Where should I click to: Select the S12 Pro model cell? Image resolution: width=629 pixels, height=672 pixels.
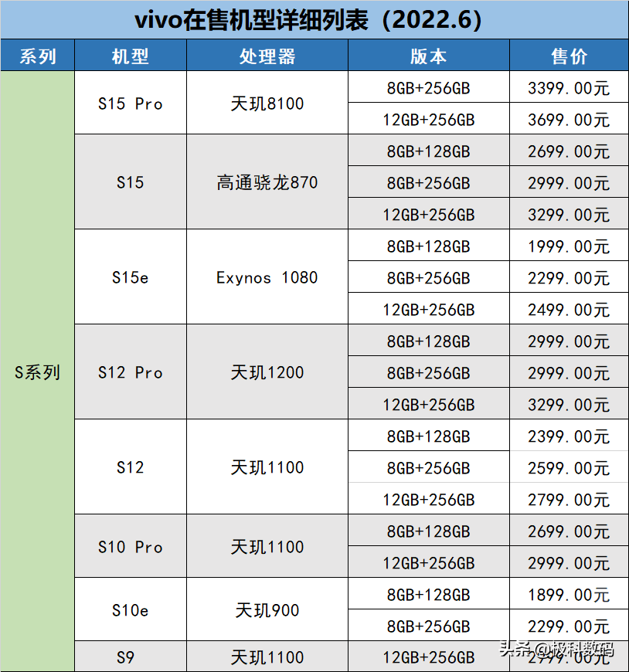131,372
